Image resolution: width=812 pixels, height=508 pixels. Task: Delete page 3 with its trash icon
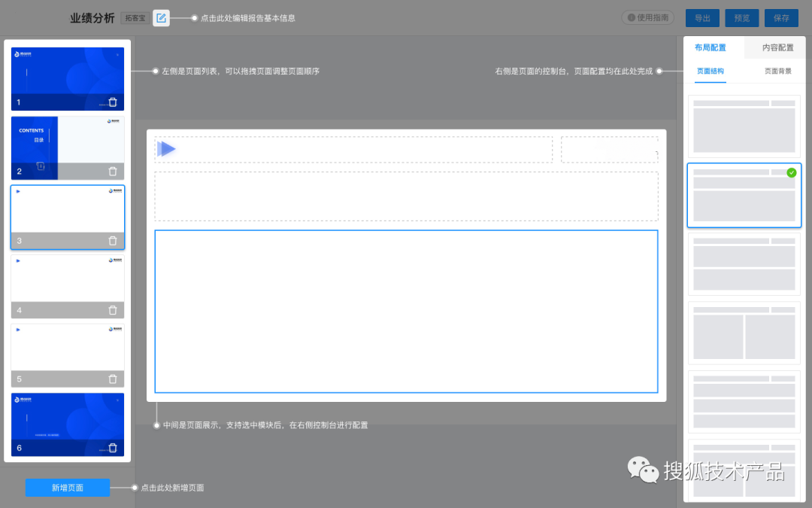pyautogui.click(x=113, y=241)
